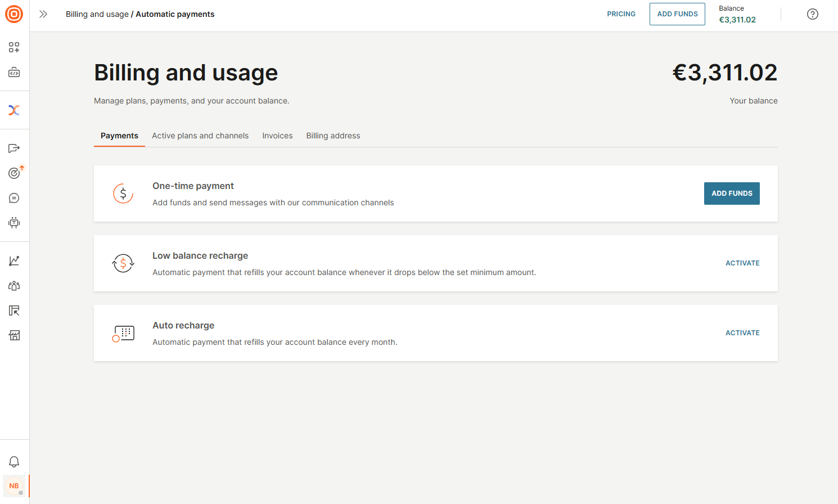Click the Low balance recharge icon
Image resolution: width=838 pixels, height=504 pixels.
pos(123,263)
